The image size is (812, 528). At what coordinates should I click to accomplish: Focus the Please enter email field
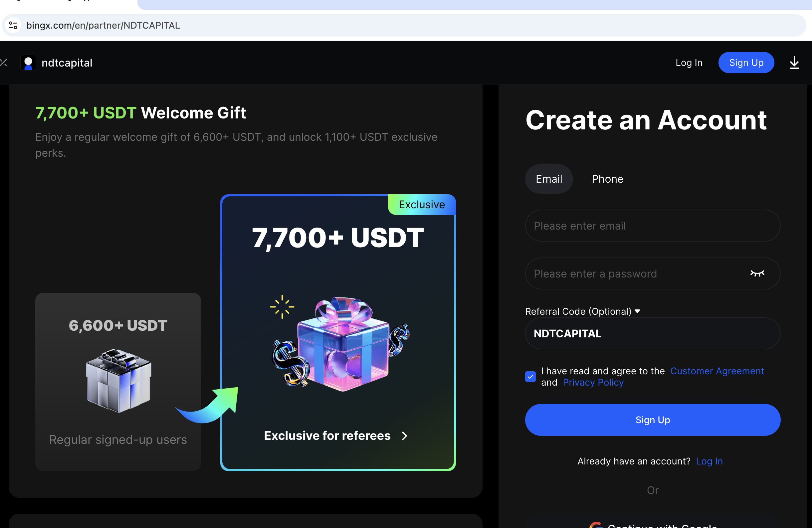[652, 226]
